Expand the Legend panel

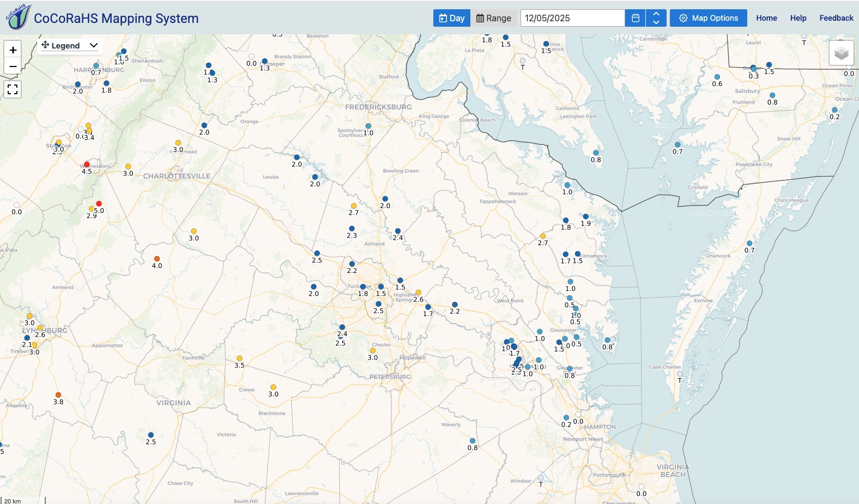[70, 46]
